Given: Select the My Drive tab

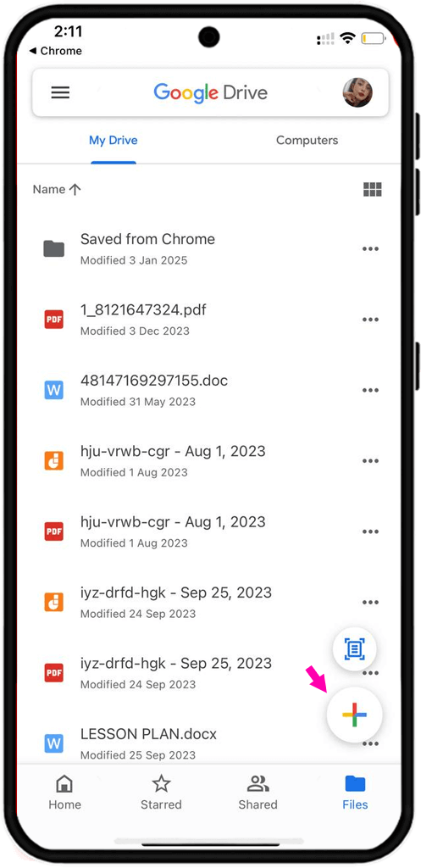Looking at the screenshot, I should click(x=114, y=140).
